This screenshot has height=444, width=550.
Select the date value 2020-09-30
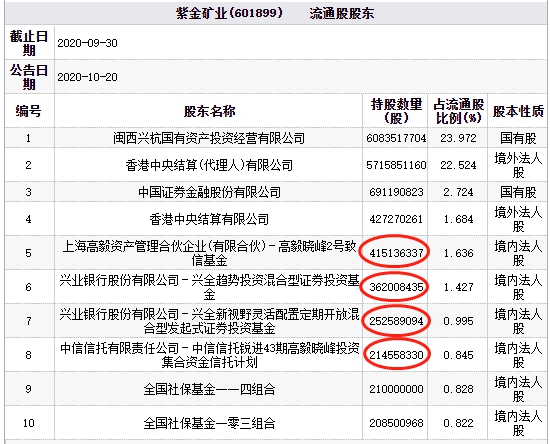(x=87, y=43)
